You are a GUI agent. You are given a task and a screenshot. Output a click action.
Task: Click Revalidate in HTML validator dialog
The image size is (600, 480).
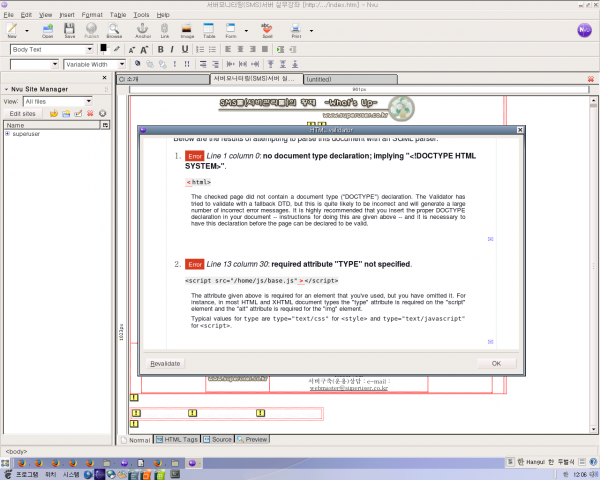click(x=165, y=363)
